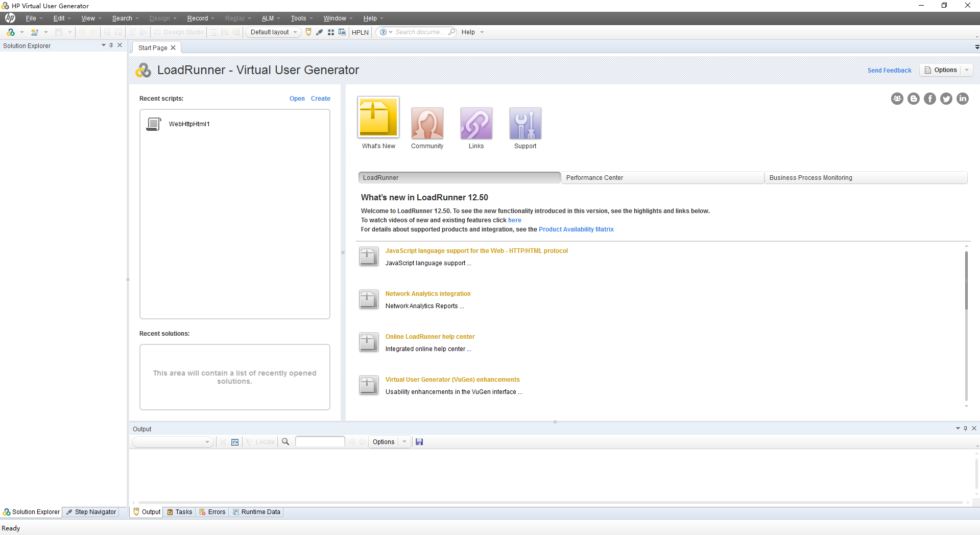The height and width of the screenshot is (535, 980).
Task: Click the VuGen enhancements package icon
Action: click(369, 385)
